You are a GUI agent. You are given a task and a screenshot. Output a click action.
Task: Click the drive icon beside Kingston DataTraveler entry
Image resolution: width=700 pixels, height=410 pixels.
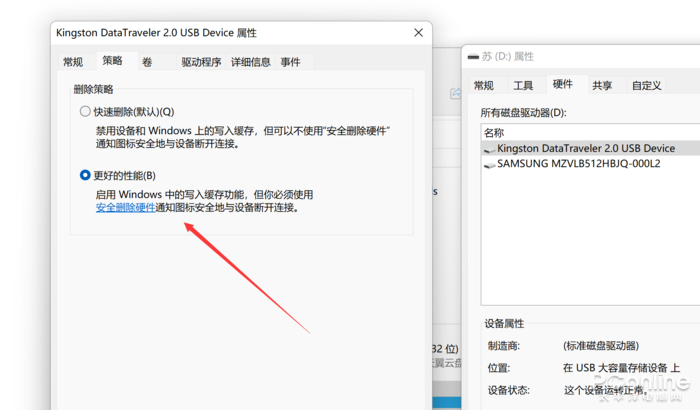tap(489, 149)
